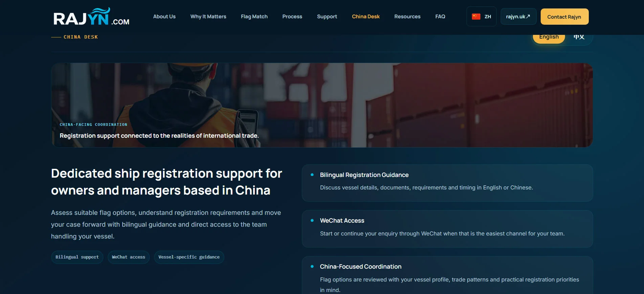Click text 'Discuss vessel details, documents, requirements'
Image resolution: width=644 pixels, height=294 pixels.
[426, 187]
